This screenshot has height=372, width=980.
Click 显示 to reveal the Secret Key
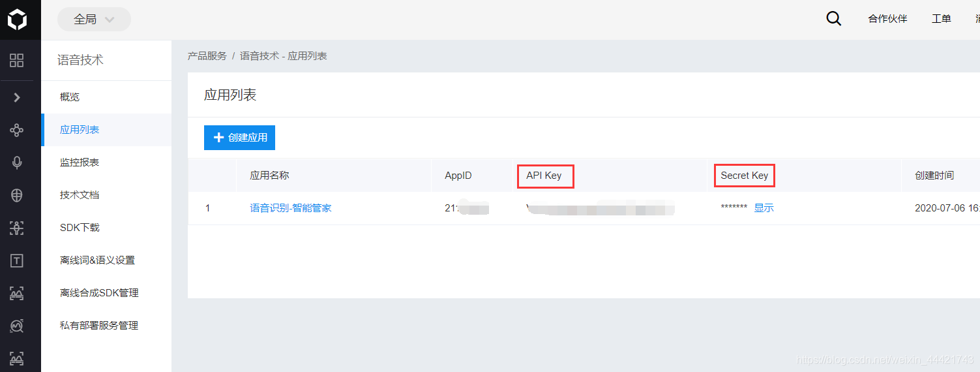(x=764, y=208)
